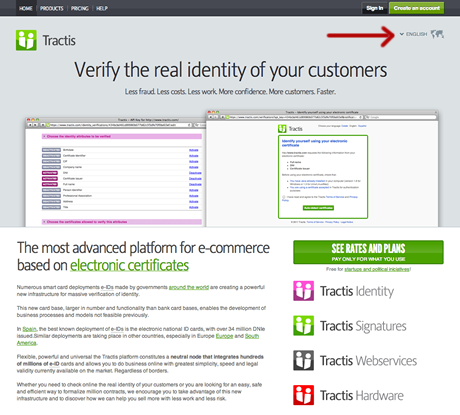The image size is (460, 415).
Task: Click the SEE RATES AND PLANS button
Action: tap(368, 252)
